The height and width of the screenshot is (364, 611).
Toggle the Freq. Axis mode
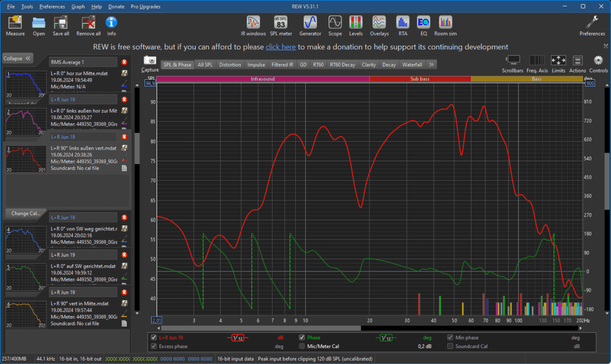537,64
